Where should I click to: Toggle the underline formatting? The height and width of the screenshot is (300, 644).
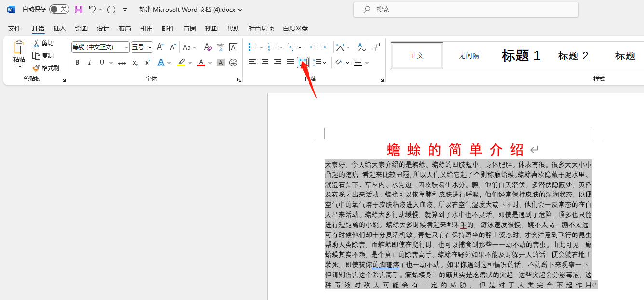pyautogui.click(x=102, y=63)
